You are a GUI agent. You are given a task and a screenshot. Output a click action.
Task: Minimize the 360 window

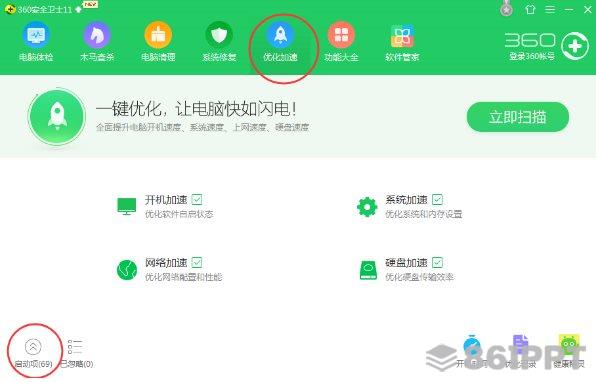click(x=569, y=9)
